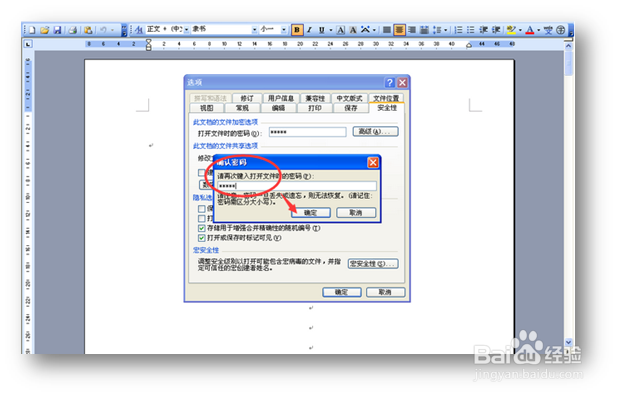Switch to 视图 tab

(x=207, y=108)
